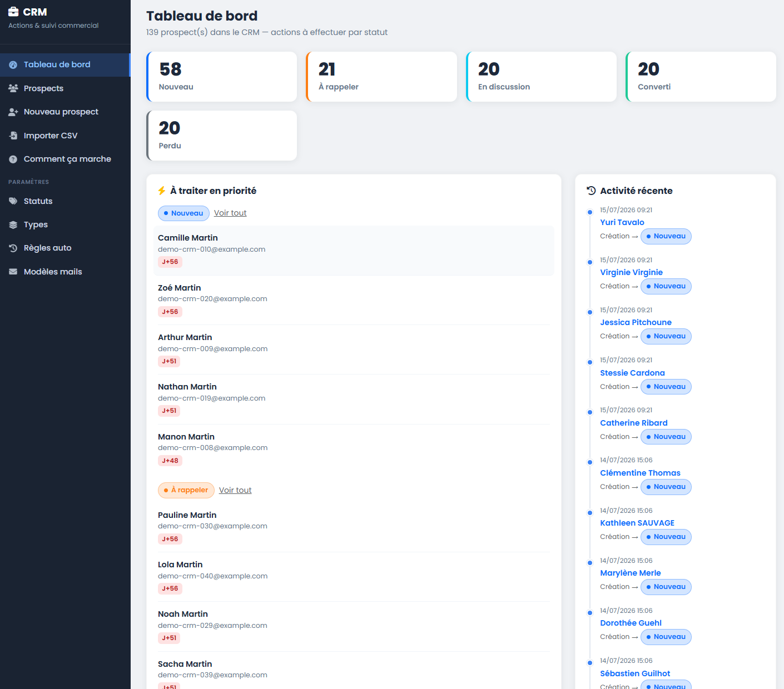Click the CRM briefcase logo icon
Viewport: 784px width, 689px height.
(13, 12)
